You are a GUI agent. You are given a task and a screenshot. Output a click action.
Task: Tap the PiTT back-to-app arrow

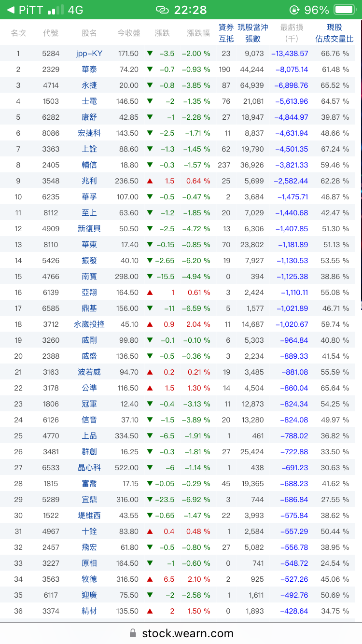click(11, 10)
